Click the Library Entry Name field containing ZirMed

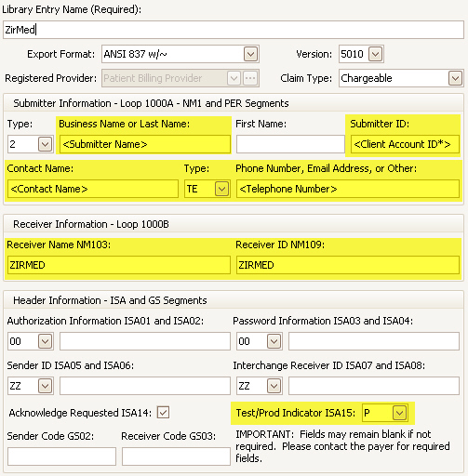tap(234, 30)
